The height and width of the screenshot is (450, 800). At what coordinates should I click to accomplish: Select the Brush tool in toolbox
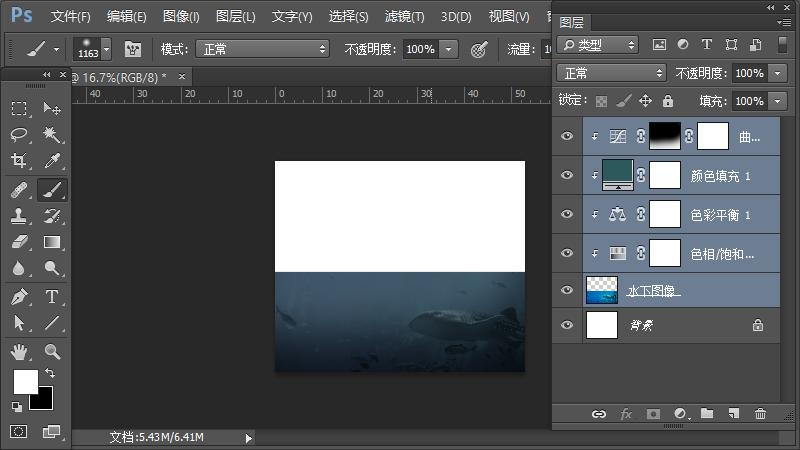tap(52, 190)
